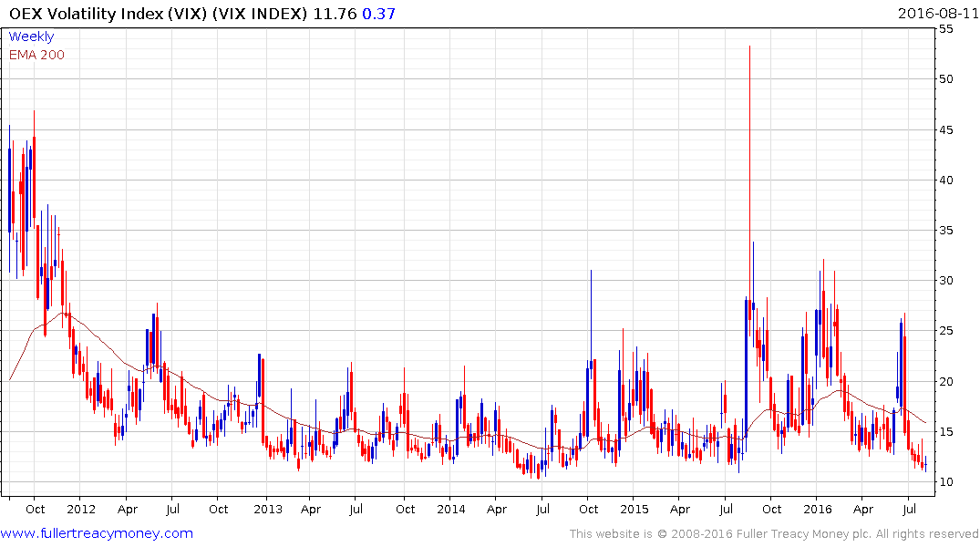The width and height of the screenshot is (980, 547).
Task: Click the first Oct label on the time axis
Action: 35,509
